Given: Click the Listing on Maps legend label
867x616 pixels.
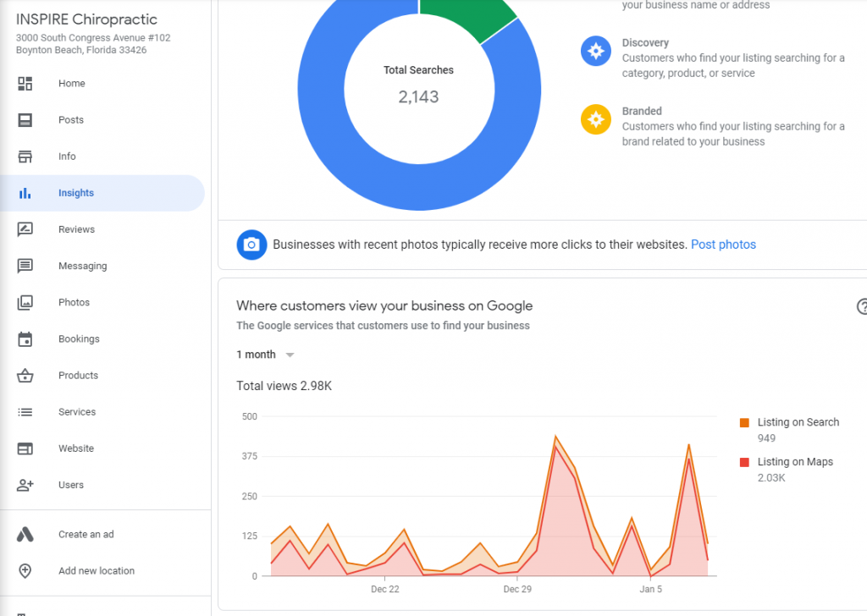Looking at the screenshot, I should (795, 462).
